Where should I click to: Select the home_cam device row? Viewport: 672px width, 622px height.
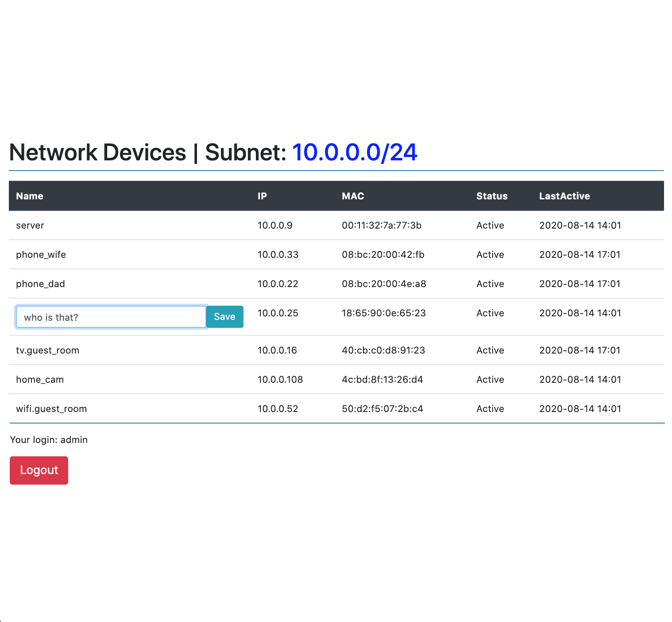39,379
